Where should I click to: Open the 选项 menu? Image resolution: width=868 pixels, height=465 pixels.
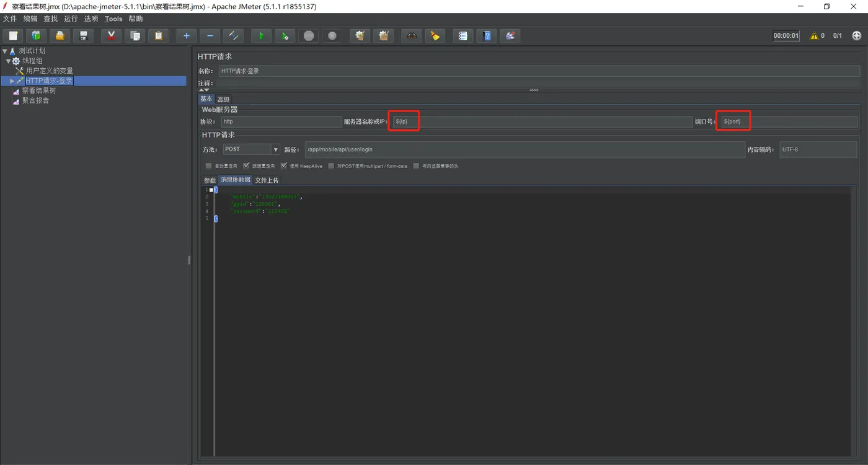tap(91, 19)
